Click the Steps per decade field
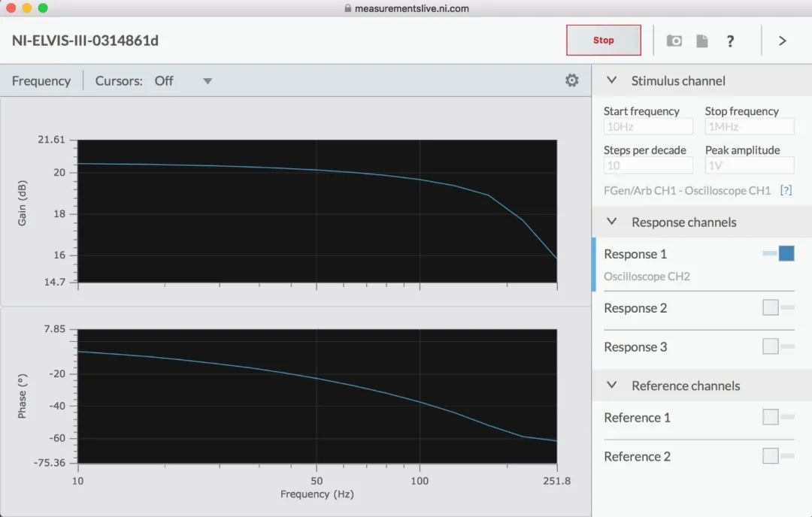The height and width of the screenshot is (517, 812). click(x=648, y=165)
